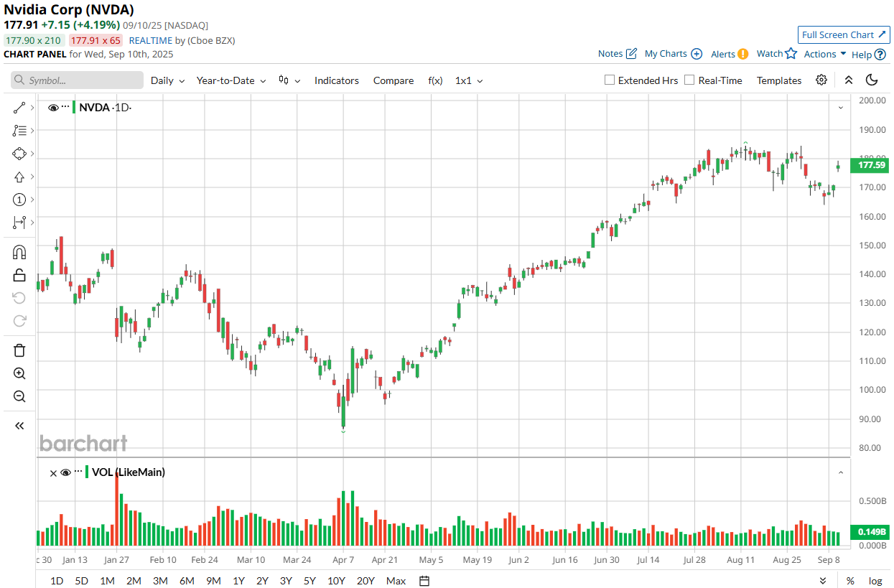Click the Watch star icon
The height and width of the screenshot is (588, 894).
(x=791, y=53)
